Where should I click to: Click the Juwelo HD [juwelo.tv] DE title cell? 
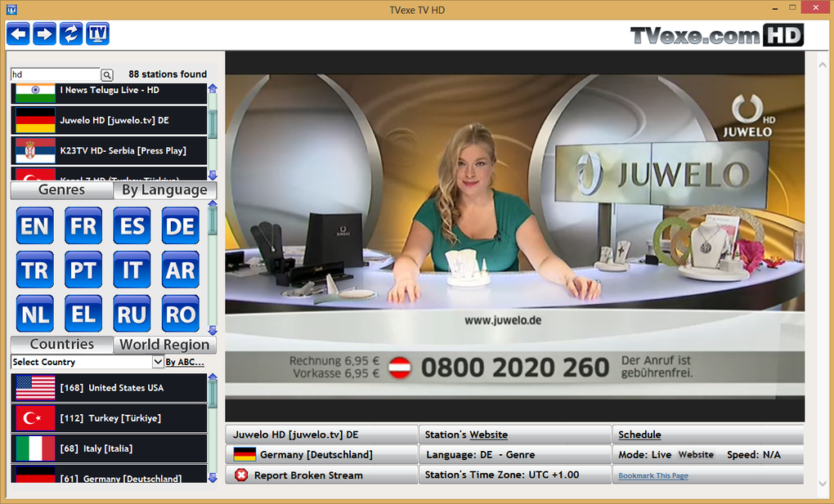point(322,435)
